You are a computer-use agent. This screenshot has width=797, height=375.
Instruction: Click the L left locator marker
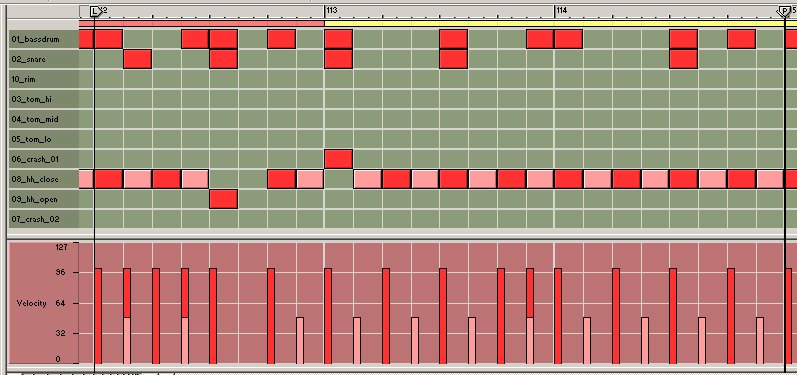95,11
